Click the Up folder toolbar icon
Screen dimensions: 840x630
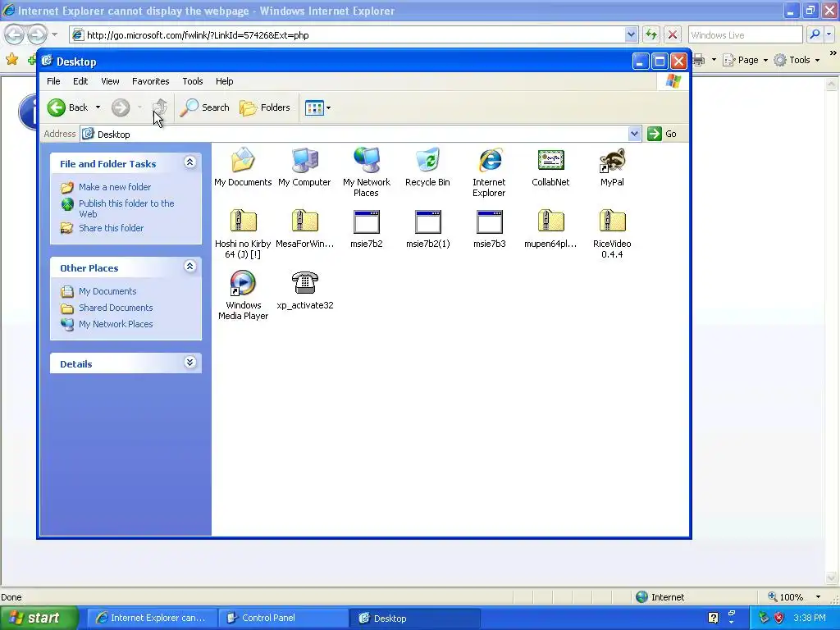tap(160, 107)
